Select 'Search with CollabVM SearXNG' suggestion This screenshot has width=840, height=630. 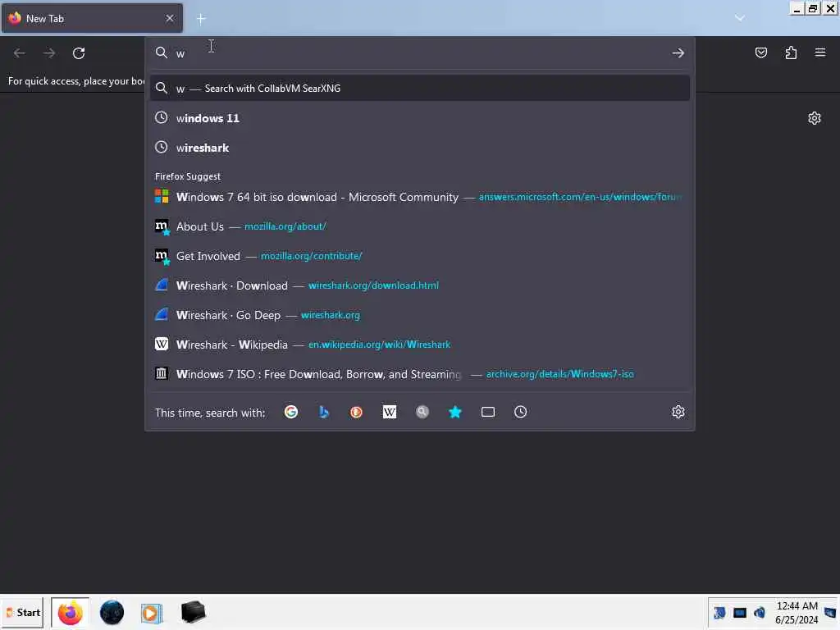(420, 89)
